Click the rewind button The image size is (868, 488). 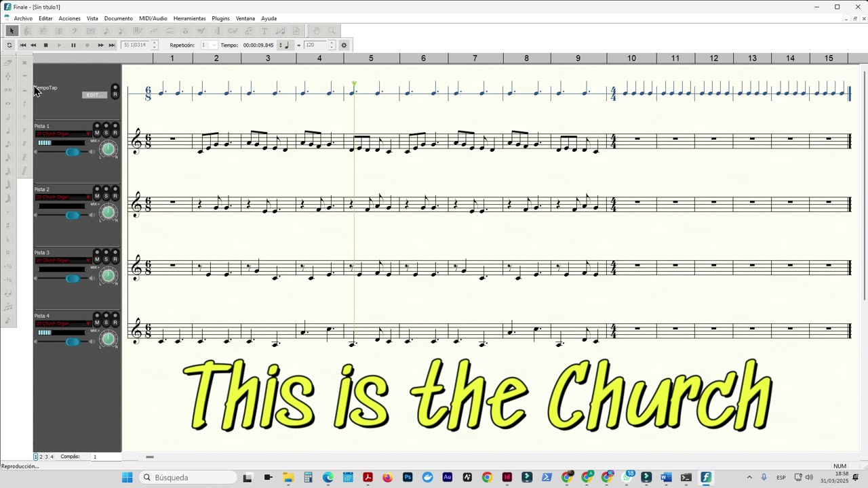(33, 45)
